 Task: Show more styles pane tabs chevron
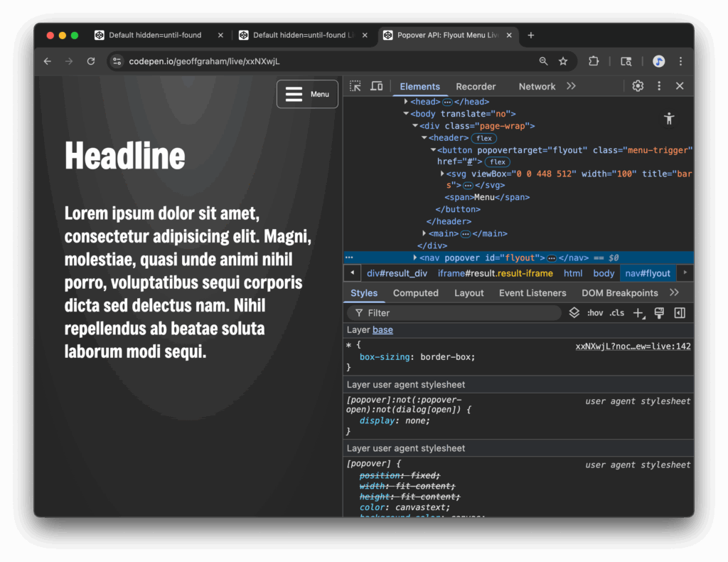(x=674, y=292)
